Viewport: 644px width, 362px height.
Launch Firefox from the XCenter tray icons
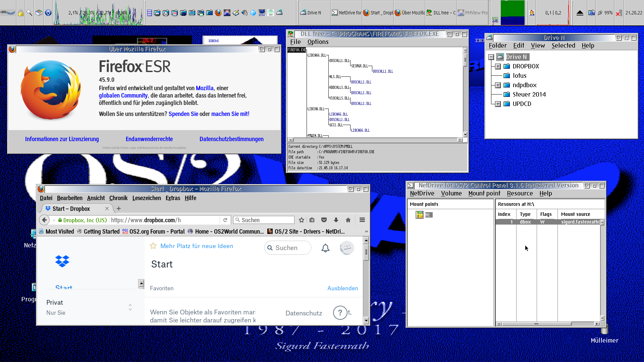point(218,13)
